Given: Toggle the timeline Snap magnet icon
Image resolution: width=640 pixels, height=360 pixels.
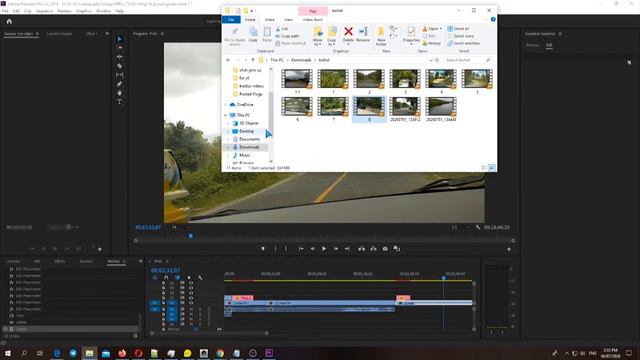Looking at the screenshot, I should point(166,278).
